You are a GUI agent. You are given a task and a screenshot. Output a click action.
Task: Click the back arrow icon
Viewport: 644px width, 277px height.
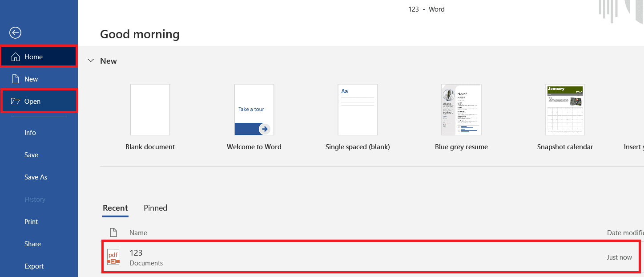point(16,33)
